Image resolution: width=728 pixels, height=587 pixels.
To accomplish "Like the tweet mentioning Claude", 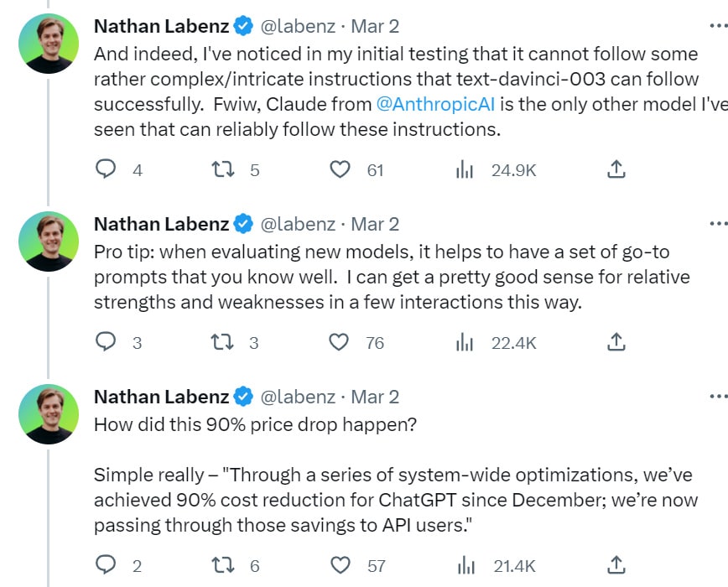I will (x=340, y=170).
